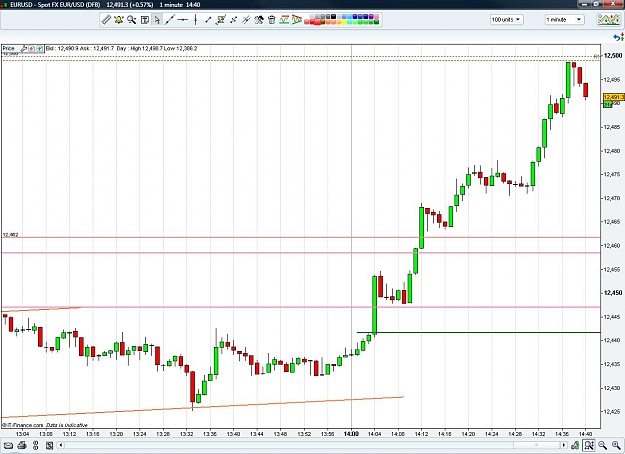Image resolution: width=625 pixels, height=454 pixels.
Task: Pick the black color swatch
Action: tap(333, 17)
